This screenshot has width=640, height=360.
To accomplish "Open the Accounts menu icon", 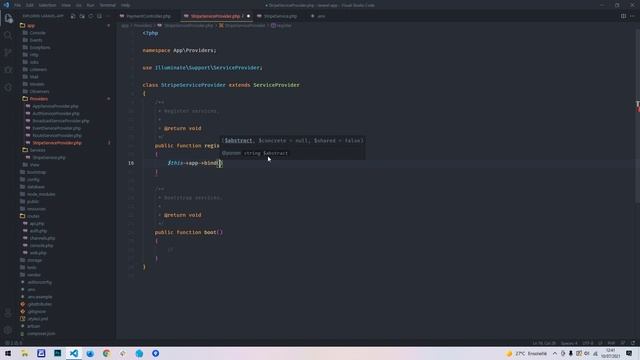I will 8,313.
